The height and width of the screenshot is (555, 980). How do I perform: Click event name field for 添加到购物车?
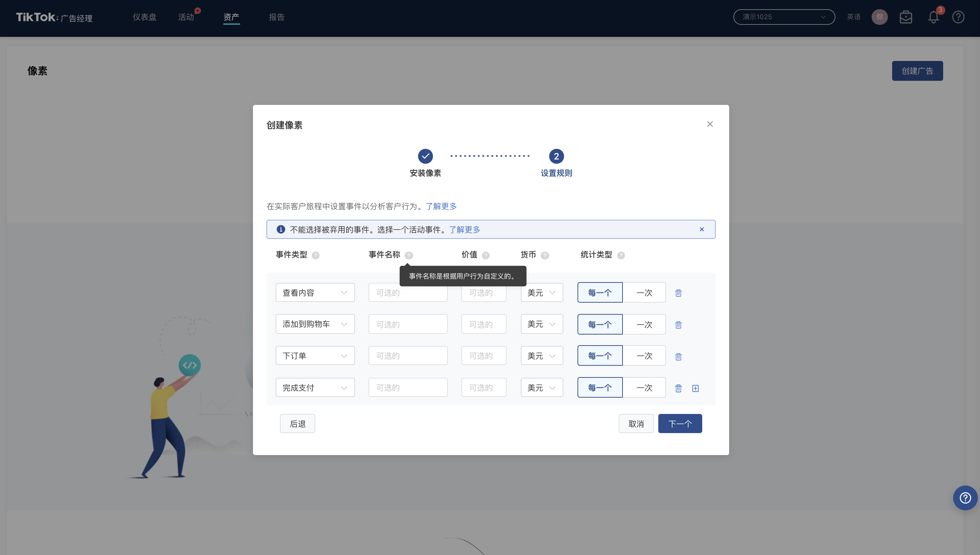click(408, 324)
